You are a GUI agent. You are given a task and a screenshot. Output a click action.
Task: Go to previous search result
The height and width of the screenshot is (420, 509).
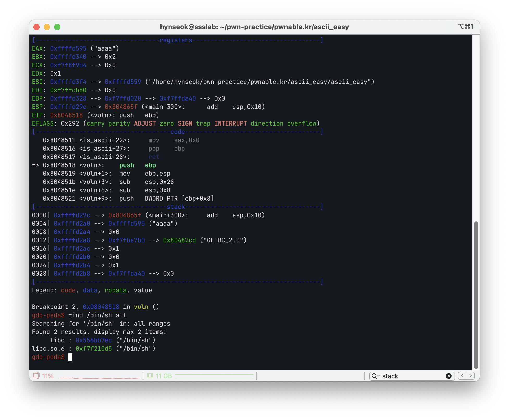[462, 376]
